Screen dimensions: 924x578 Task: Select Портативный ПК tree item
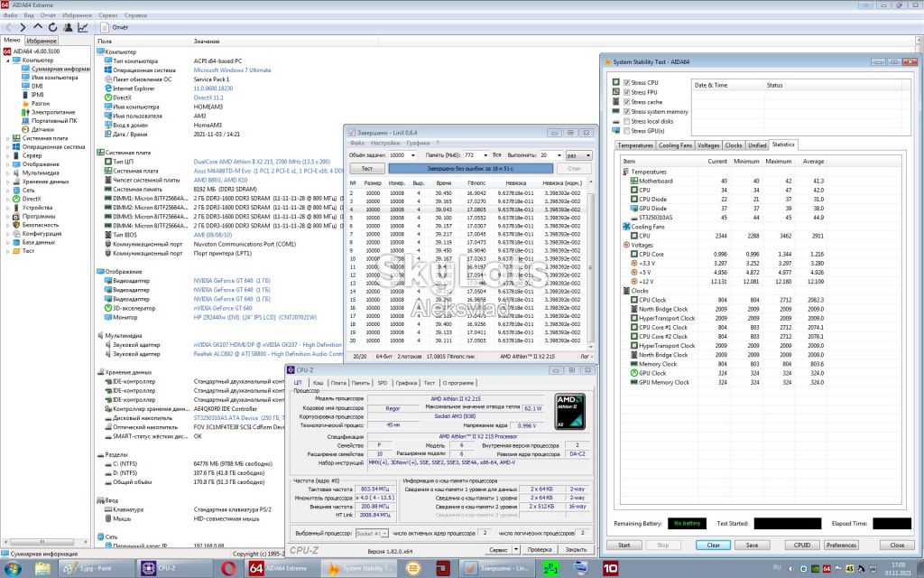click(53, 120)
